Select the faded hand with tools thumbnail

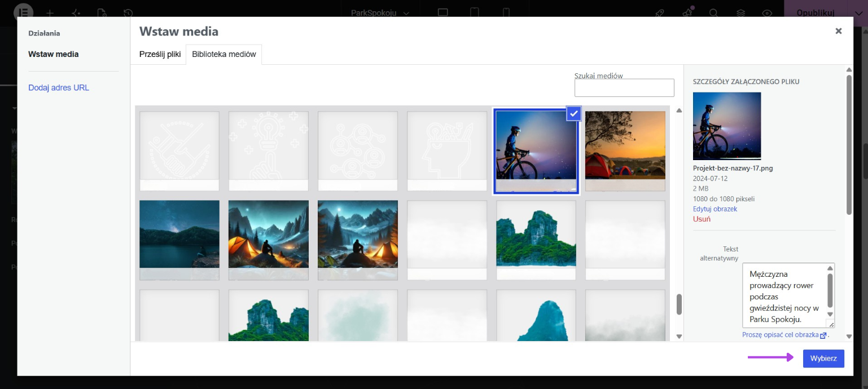click(x=179, y=151)
